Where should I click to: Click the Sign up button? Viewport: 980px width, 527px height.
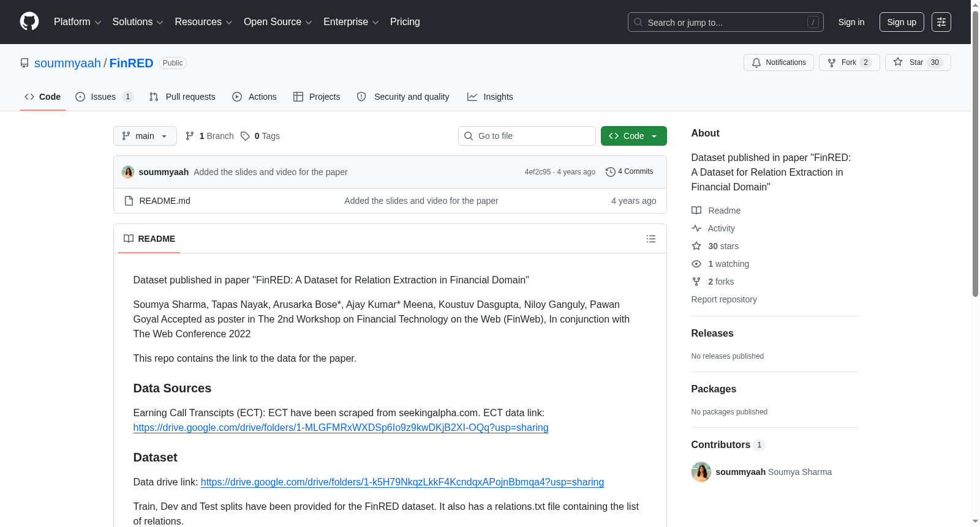point(902,22)
